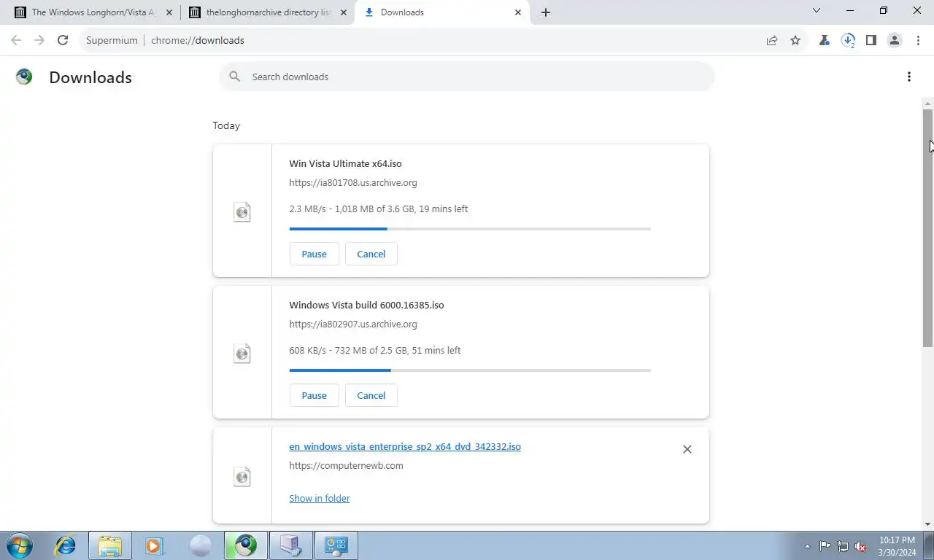The width and height of the screenshot is (934, 560).
Task: Click the scrollbar down arrow
Action: [928, 524]
